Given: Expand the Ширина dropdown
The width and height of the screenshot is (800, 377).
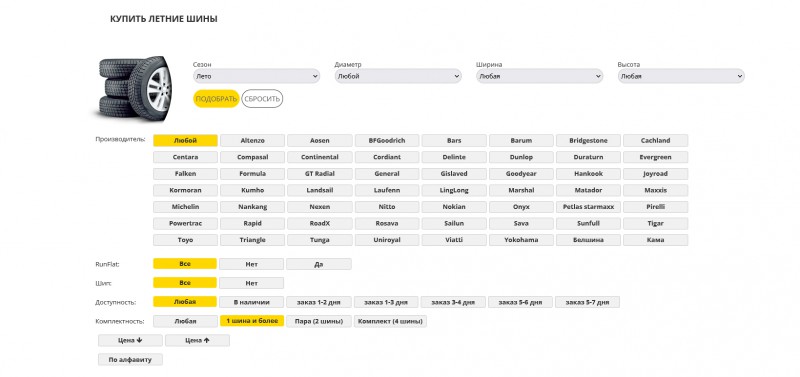Looking at the screenshot, I should point(539,76).
